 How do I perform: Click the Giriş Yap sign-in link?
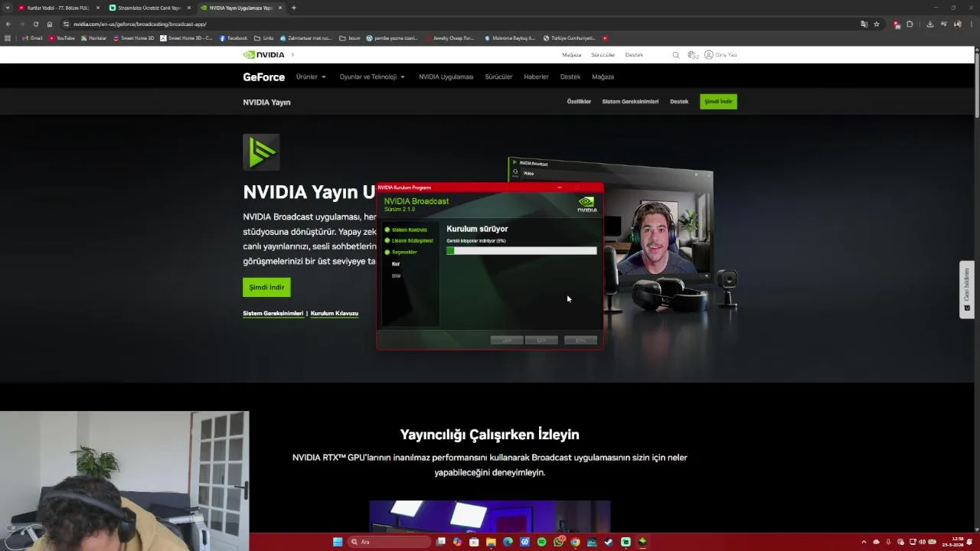coord(726,55)
